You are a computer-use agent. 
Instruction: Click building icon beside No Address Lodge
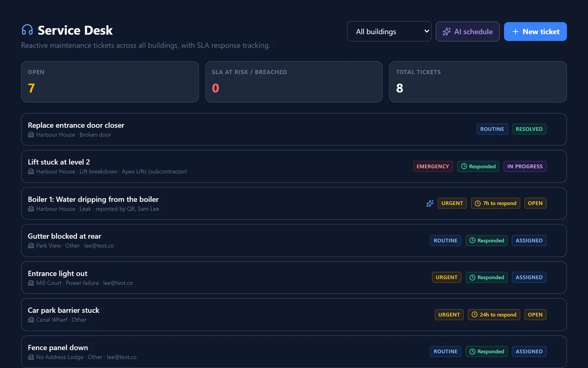point(31,357)
